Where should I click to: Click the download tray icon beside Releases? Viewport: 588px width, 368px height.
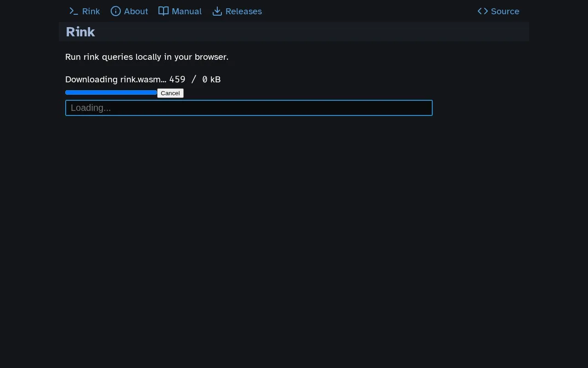(x=217, y=11)
